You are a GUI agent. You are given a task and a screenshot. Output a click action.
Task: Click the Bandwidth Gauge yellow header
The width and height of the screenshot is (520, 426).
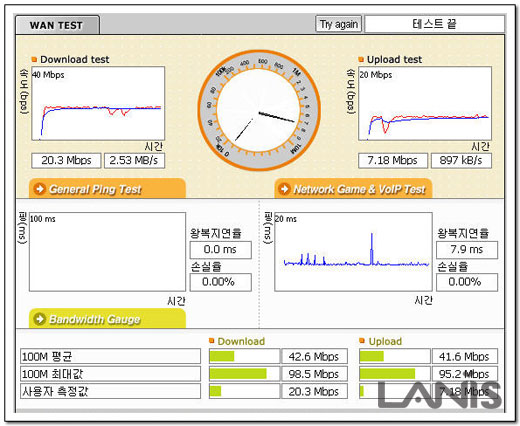coord(107,318)
